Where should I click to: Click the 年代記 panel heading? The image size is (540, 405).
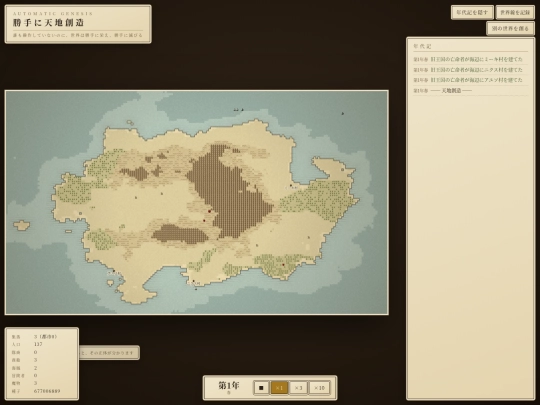[422, 46]
